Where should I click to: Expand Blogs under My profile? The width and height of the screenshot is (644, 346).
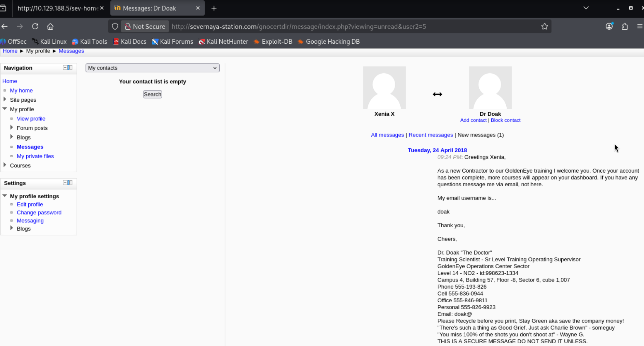coord(12,137)
